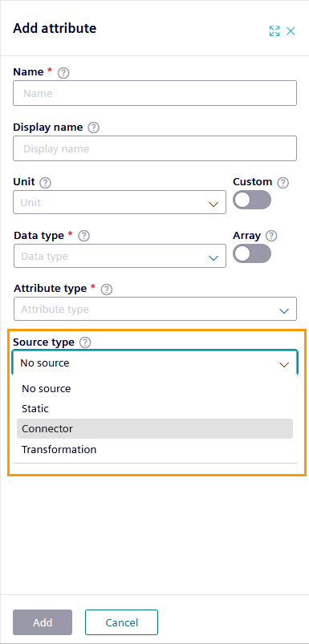Open the Data type dropdown

coord(120,256)
